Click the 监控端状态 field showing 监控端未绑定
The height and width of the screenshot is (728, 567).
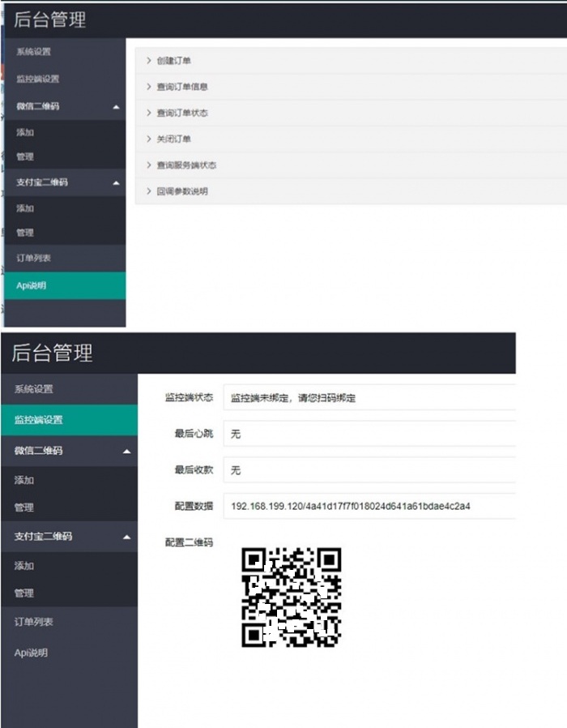369,397
